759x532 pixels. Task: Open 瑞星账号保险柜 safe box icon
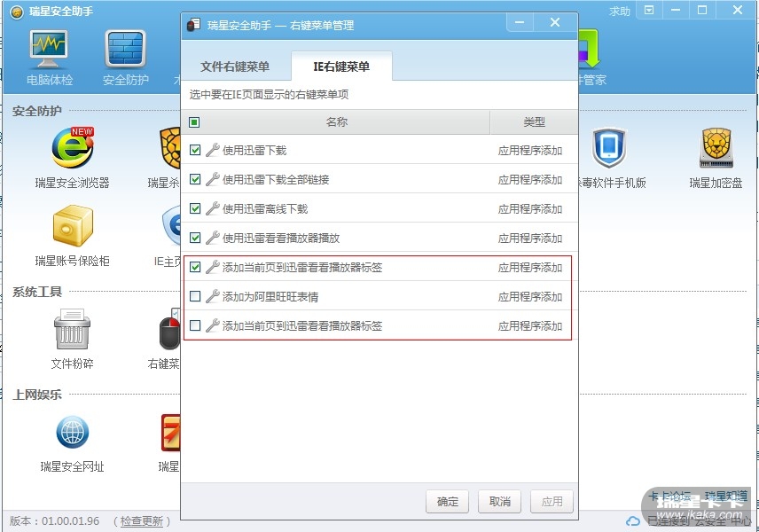point(73,225)
